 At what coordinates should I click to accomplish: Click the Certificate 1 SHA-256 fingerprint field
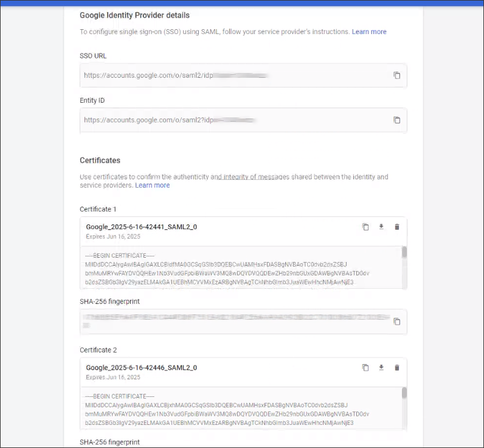tap(243, 322)
